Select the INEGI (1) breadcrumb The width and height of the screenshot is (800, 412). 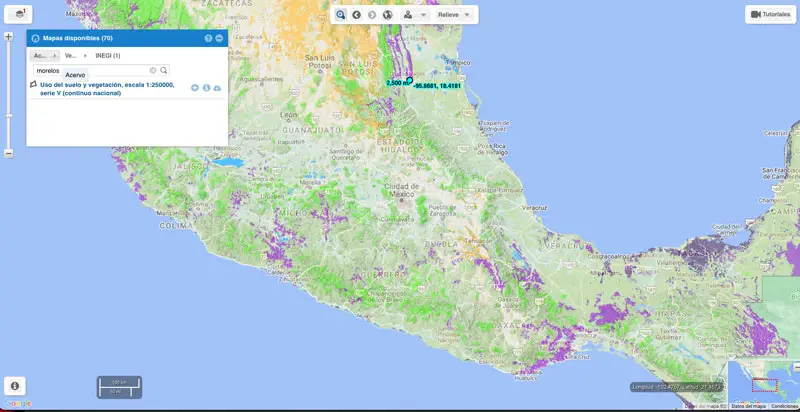pyautogui.click(x=107, y=55)
